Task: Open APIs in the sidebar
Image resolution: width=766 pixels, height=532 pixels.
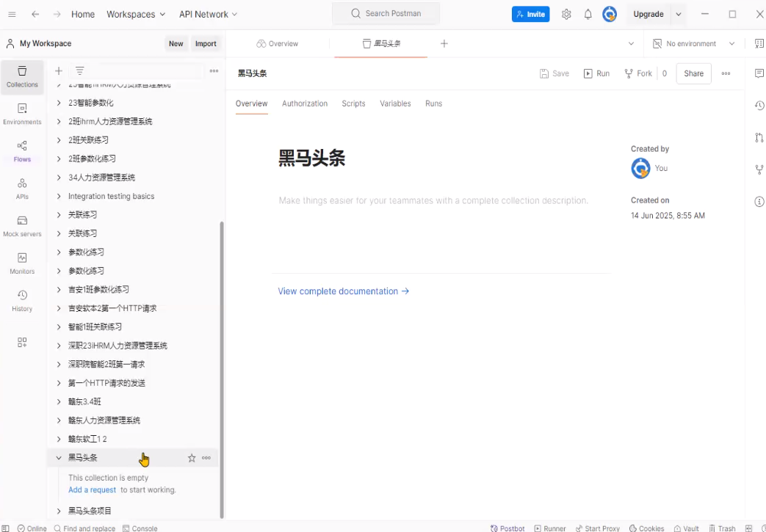Action: pyautogui.click(x=22, y=189)
